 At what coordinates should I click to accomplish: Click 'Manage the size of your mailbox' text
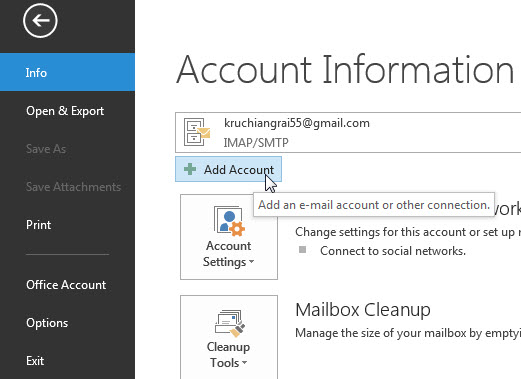click(381, 333)
